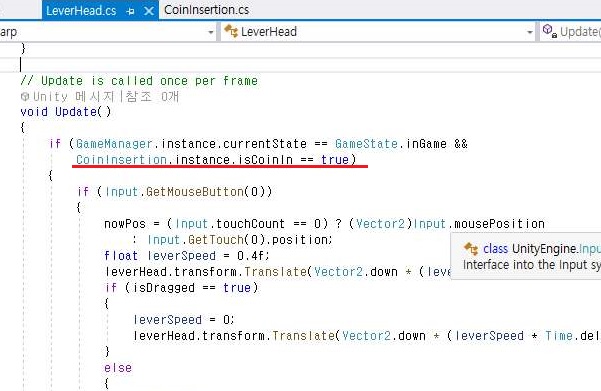
Task: Click the 'else' keyword
Action: point(118,368)
